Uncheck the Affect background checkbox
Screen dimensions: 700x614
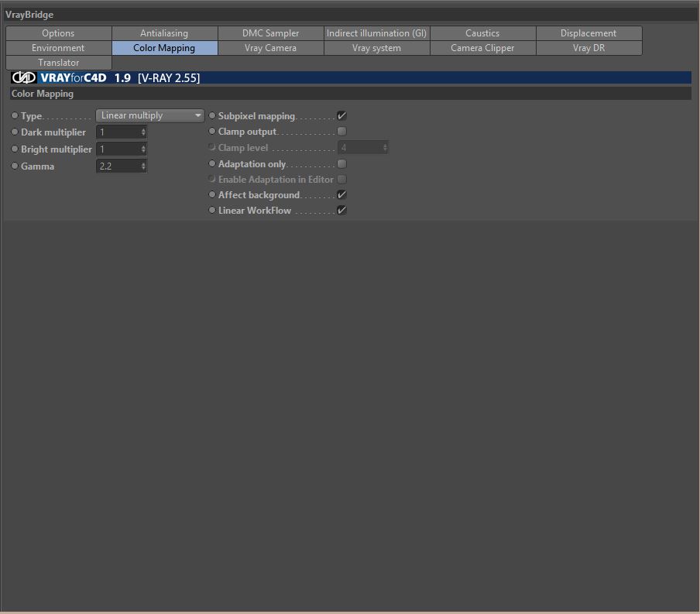342,194
